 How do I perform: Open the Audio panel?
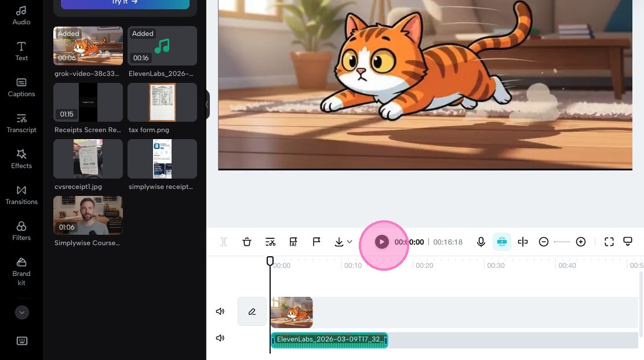tap(21, 16)
